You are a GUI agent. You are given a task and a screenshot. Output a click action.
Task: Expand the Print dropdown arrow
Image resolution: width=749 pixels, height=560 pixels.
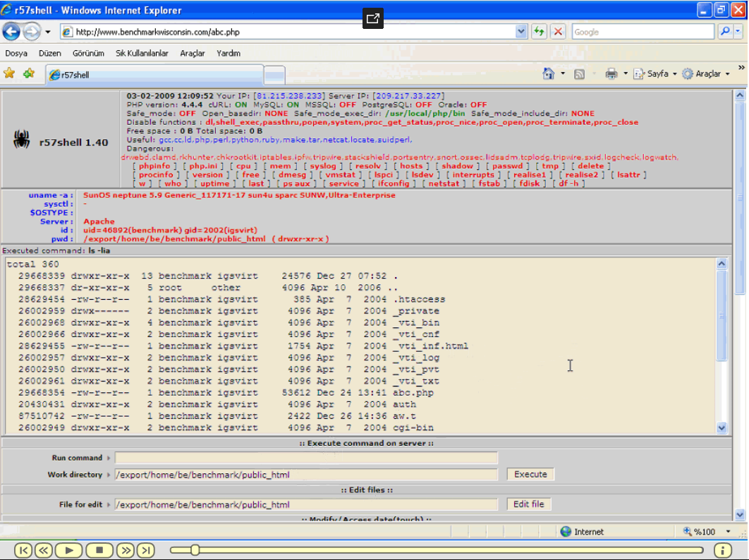click(626, 73)
